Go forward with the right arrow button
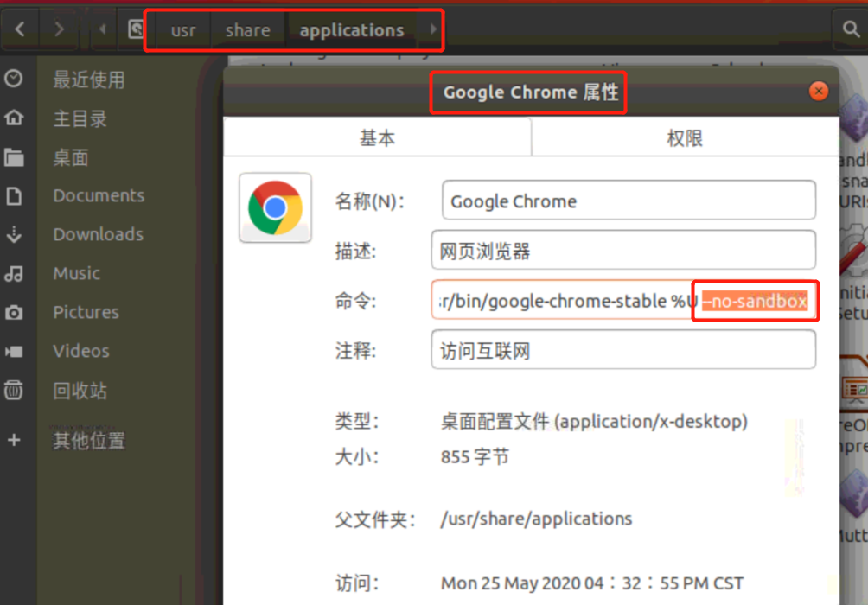Image resolution: width=868 pixels, height=605 pixels. 59,29
